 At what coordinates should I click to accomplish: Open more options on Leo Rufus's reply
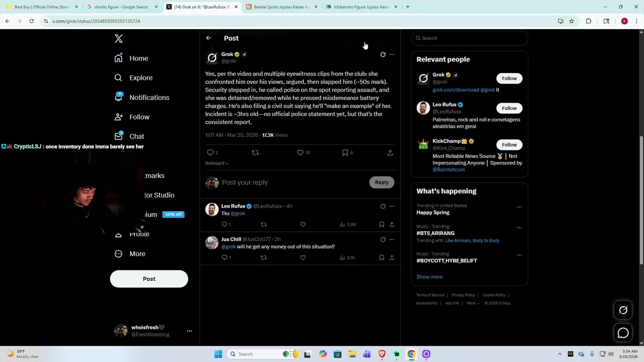click(x=392, y=206)
